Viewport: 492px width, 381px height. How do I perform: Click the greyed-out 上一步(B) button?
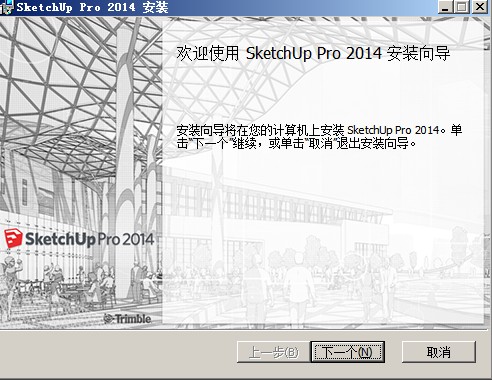pyautogui.click(x=273, y=352)
